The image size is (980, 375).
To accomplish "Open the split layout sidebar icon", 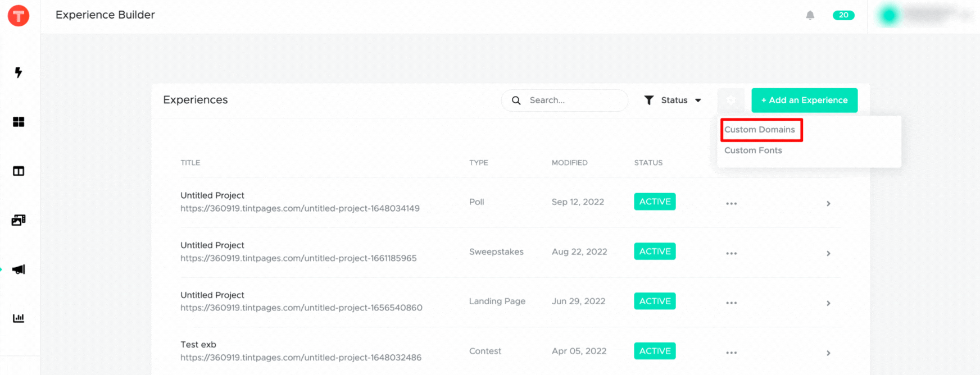I will (x=19, y=171).
